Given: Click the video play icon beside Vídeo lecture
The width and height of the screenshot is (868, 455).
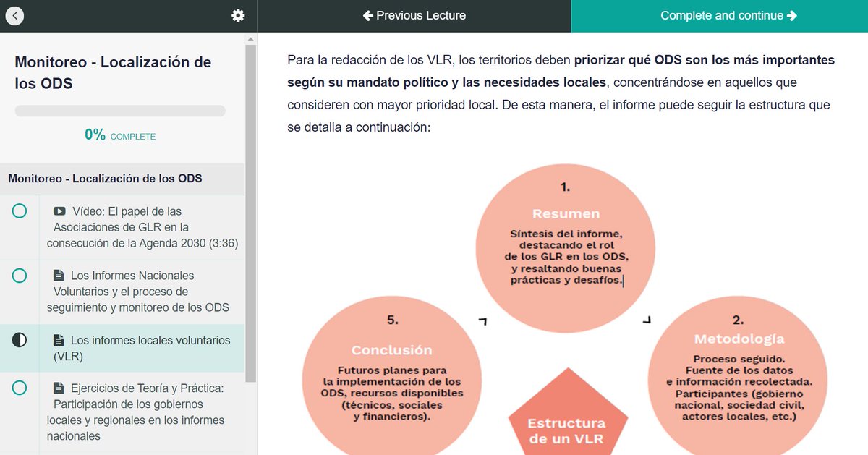Looking at the screenshot, I should pyautogui.click(x=60, y=211).
